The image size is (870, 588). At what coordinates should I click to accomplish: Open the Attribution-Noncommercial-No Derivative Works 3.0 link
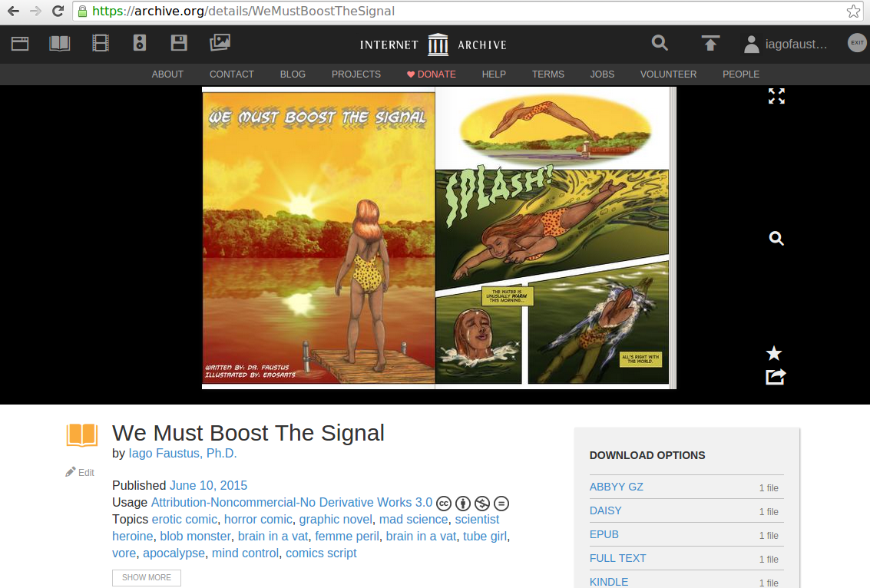291,503
